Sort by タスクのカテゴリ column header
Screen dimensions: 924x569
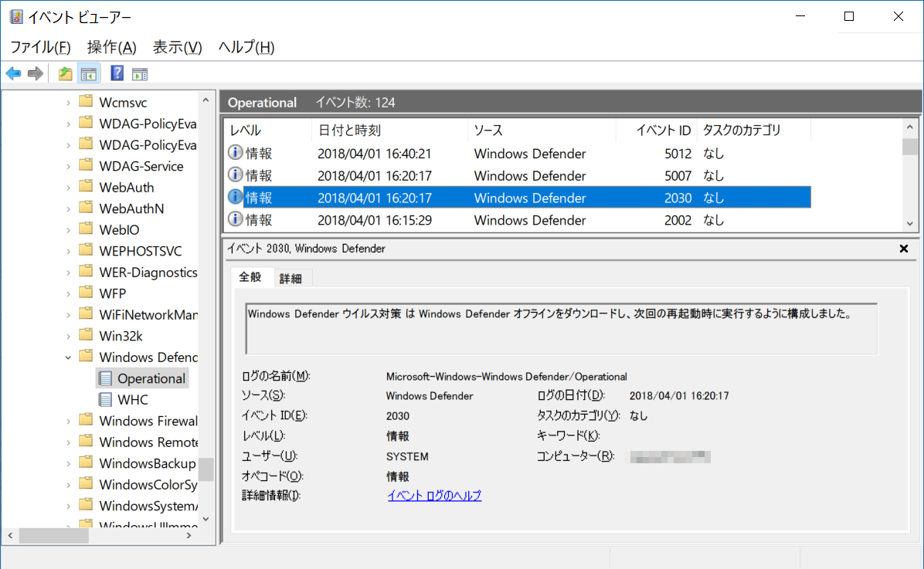point(754,130)
